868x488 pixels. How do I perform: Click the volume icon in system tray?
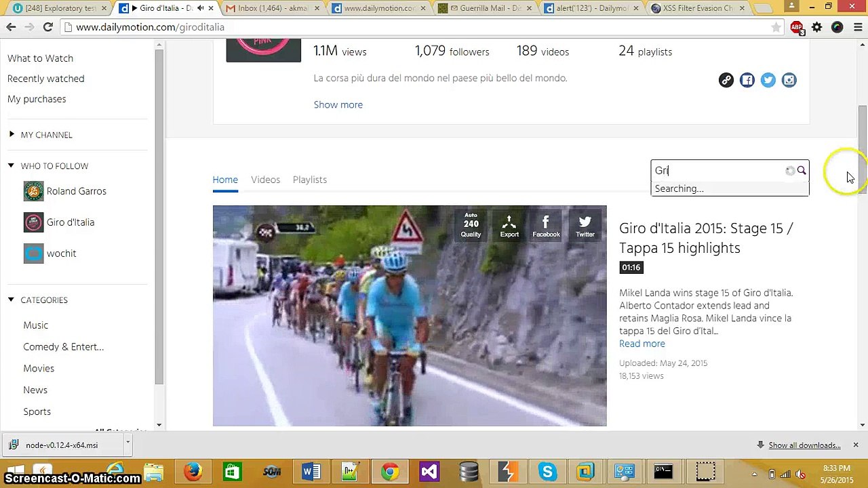pos(800,474)
